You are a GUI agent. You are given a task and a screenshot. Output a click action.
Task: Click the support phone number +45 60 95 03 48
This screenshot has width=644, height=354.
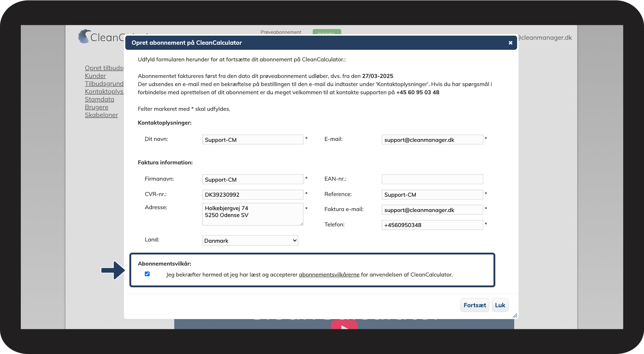(418, 92)
